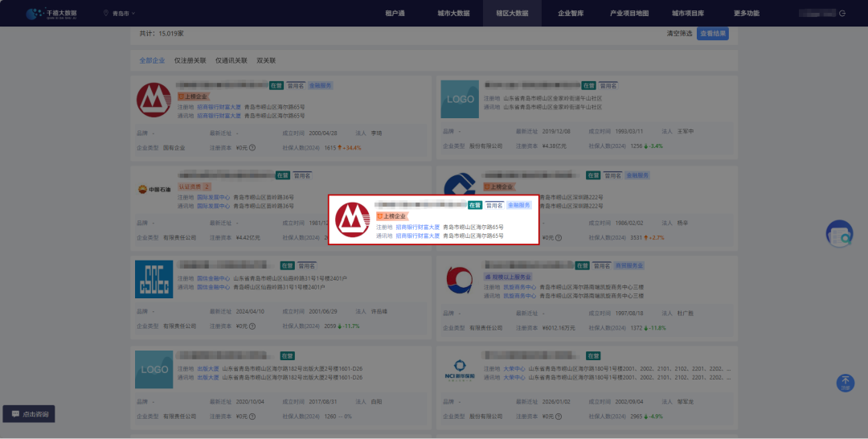
Task: Open 凯旋商务中心 link on 注册地 line
Action: pyautogui.click(x=519, y=287)
